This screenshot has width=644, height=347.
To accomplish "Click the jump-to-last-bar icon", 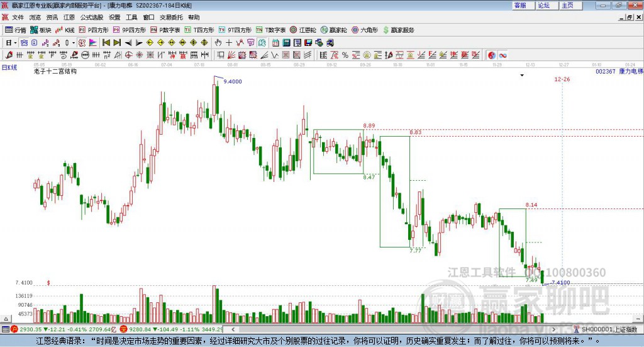I will click(x=117, y=43).
